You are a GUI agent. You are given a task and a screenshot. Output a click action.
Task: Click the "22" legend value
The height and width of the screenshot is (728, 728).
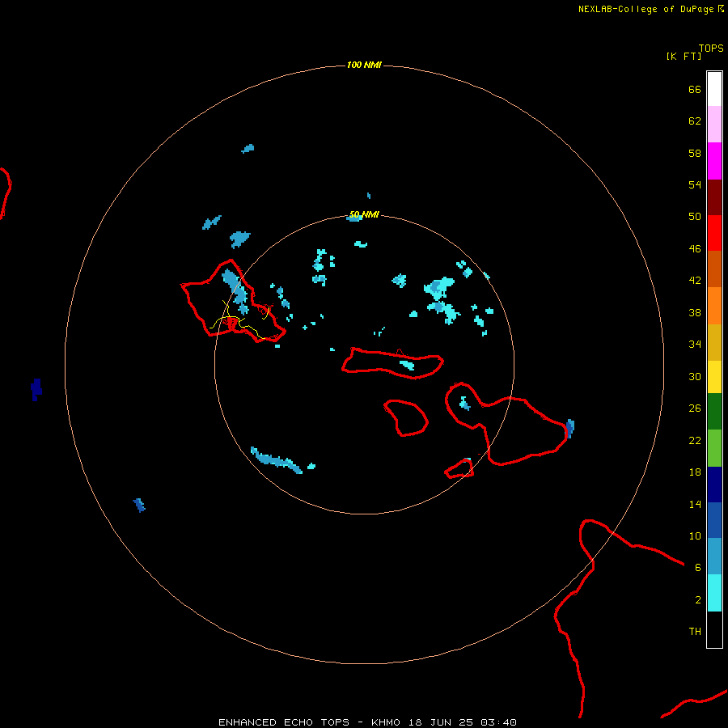coord(695,441)
